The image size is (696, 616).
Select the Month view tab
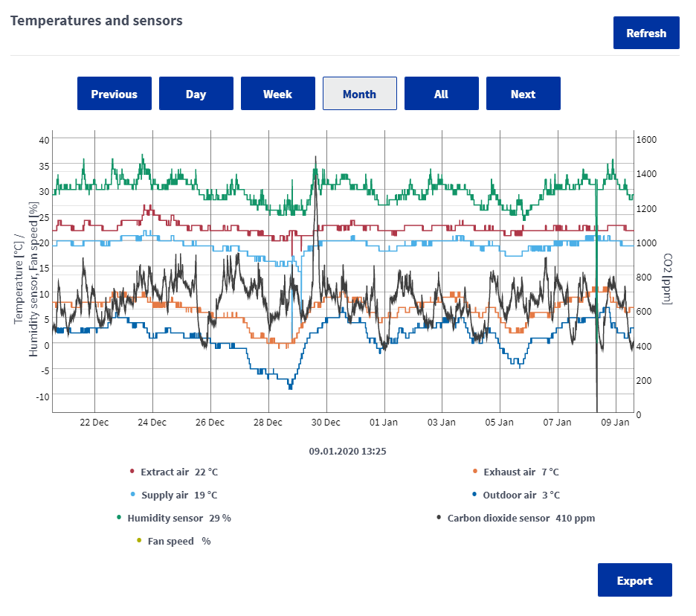[359, 94]
